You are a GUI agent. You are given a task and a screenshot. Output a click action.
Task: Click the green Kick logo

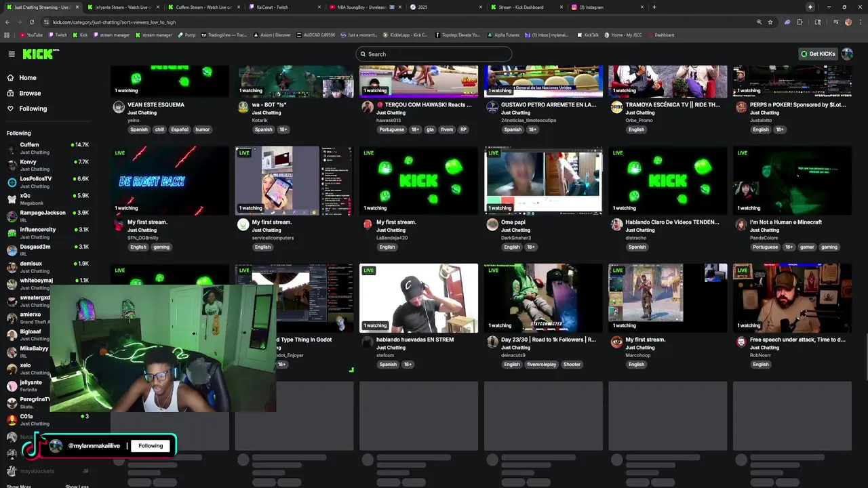(41, 54)
